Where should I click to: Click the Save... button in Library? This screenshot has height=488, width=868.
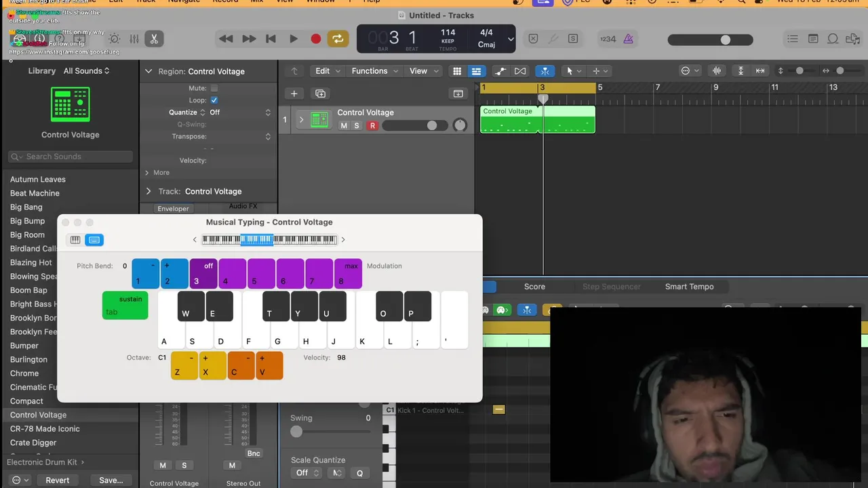pos(111,480)
